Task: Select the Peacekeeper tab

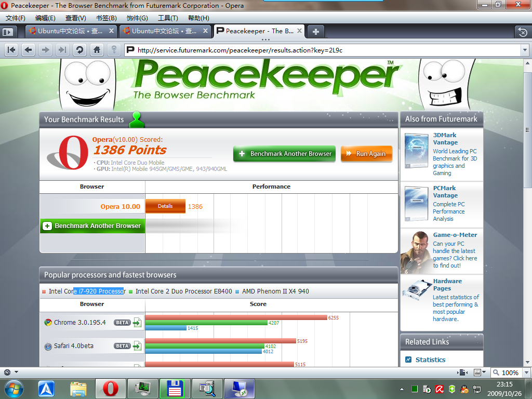Action: (x=259, y=31)
